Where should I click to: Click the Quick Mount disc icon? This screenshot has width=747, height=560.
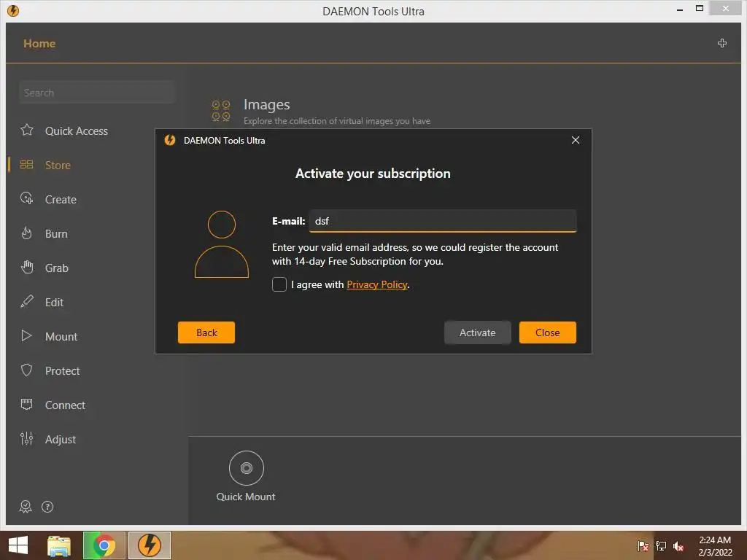coord(247,468)
